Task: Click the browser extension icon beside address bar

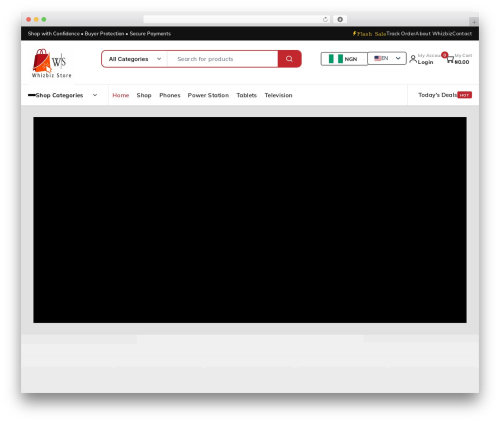Action: click(340, 20)
